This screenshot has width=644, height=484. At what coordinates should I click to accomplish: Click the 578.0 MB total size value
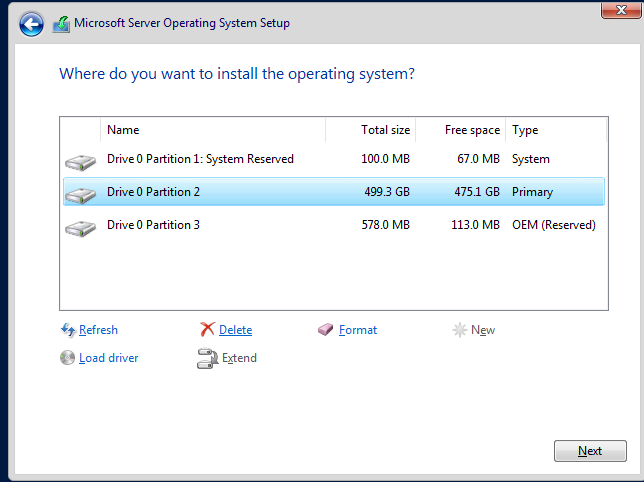386,225
